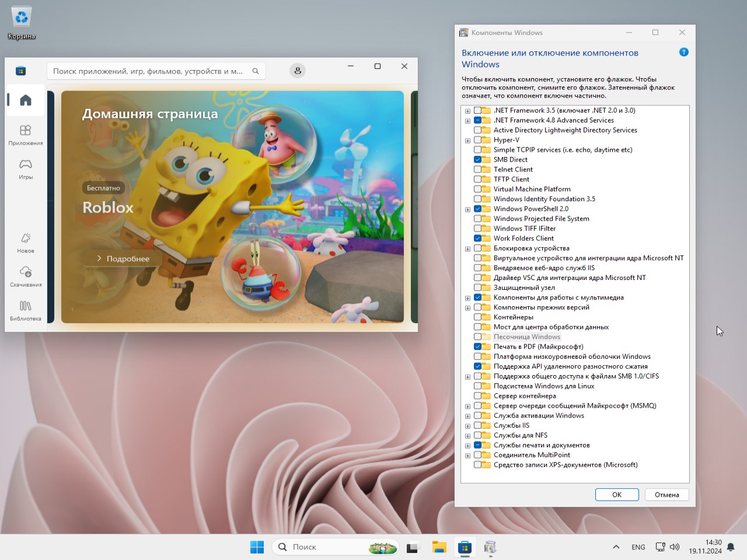Select Windows Identity Foundation 3.5 row
Screen dimensions: 747x560
(x=544, y=199)
